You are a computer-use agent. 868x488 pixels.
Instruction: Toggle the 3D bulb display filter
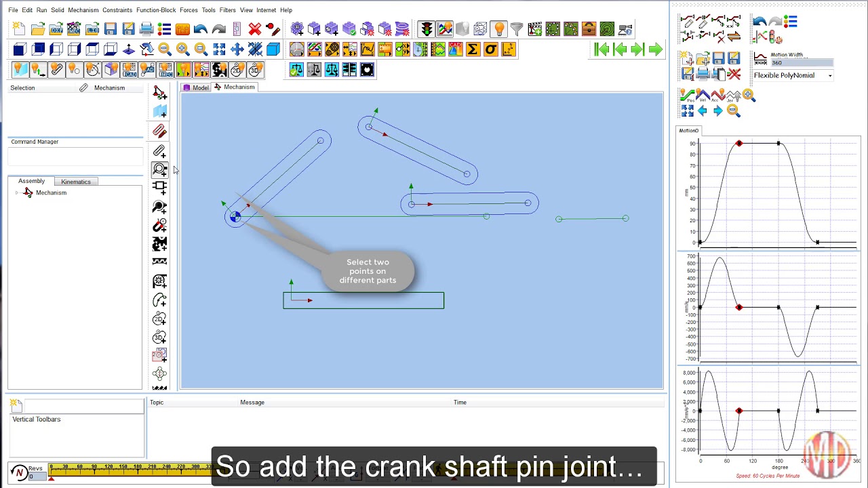(x=256, y=70)
